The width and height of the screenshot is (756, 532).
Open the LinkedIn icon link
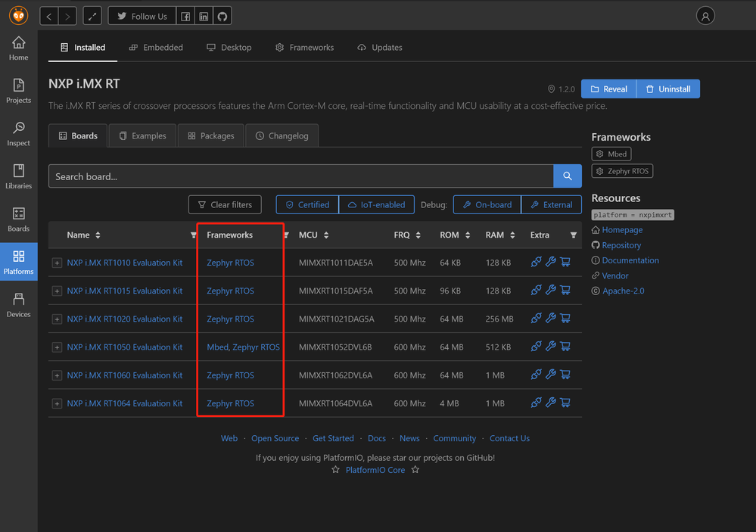click(x=204, y=16)
